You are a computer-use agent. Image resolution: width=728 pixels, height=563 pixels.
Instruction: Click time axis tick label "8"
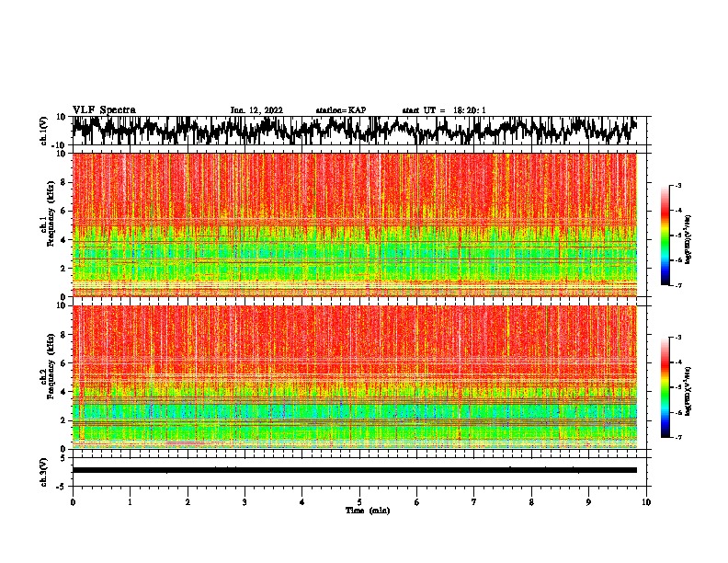(531, 502)
